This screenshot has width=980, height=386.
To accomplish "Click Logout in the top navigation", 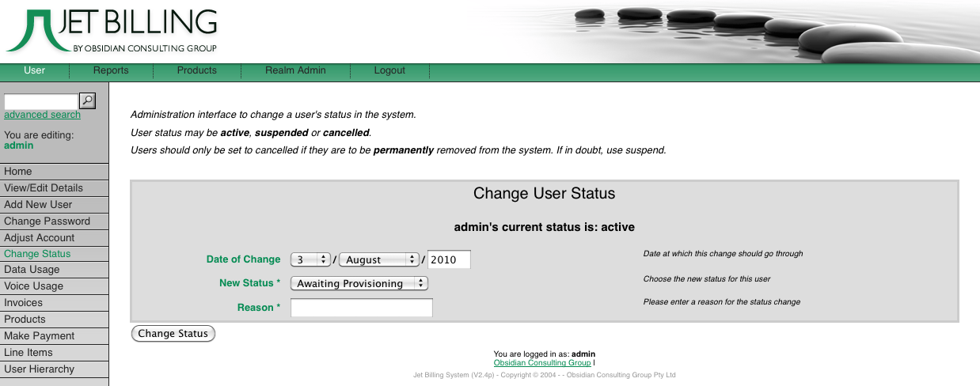I will point(389,70).
